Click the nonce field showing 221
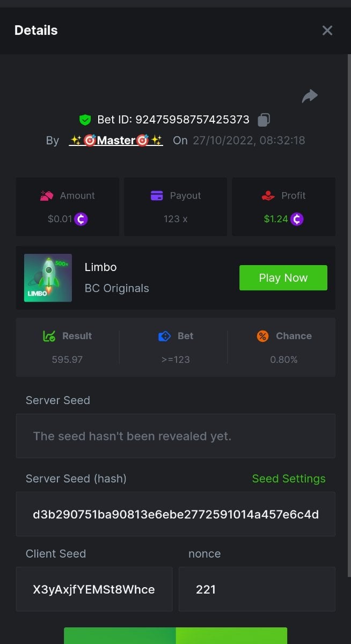 257,590
